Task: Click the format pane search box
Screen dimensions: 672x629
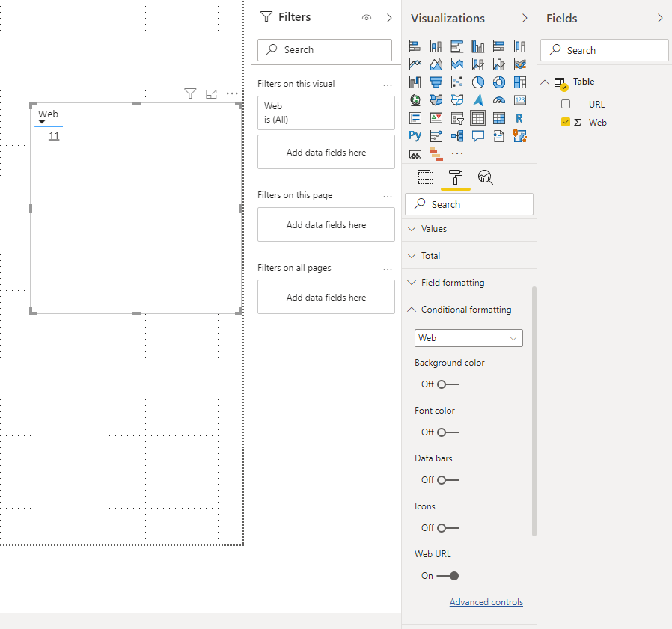Action: point(469,204)
